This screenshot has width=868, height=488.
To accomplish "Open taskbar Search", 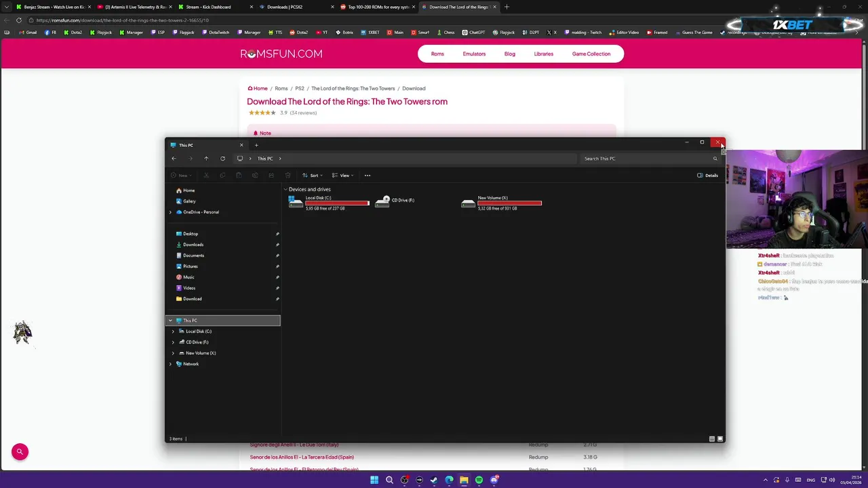I will point(389,480).
